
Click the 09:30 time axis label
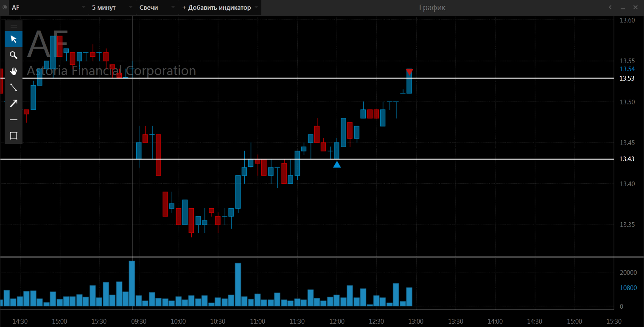(x=139, y=321)
